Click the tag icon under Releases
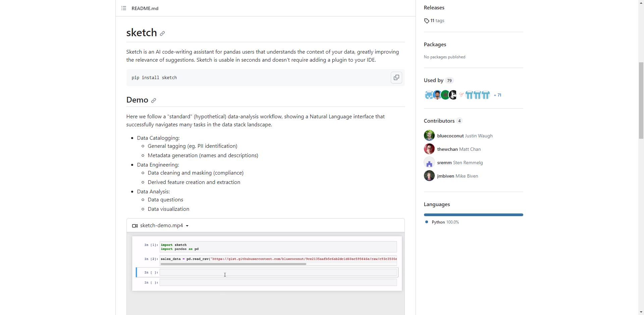 tap(427, 21)
